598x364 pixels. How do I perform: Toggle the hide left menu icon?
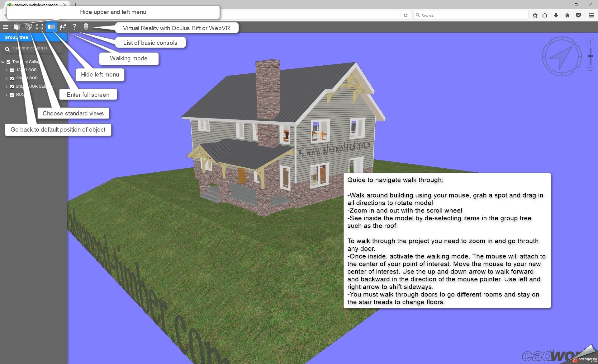coord(51,27)
